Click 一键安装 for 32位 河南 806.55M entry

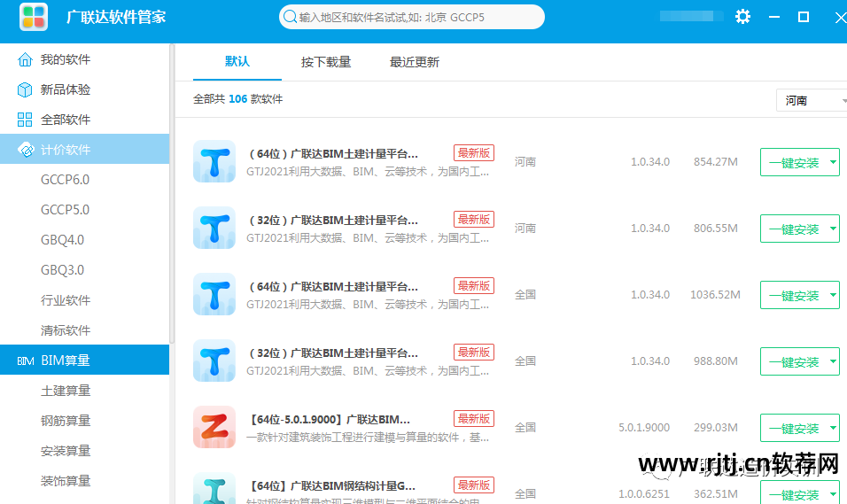point(794,229)
